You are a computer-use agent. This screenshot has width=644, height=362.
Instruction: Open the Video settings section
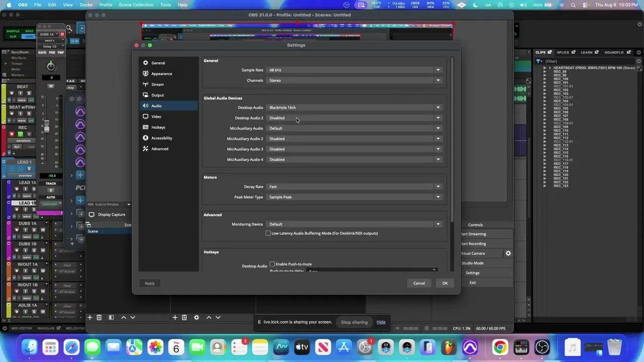169,117
